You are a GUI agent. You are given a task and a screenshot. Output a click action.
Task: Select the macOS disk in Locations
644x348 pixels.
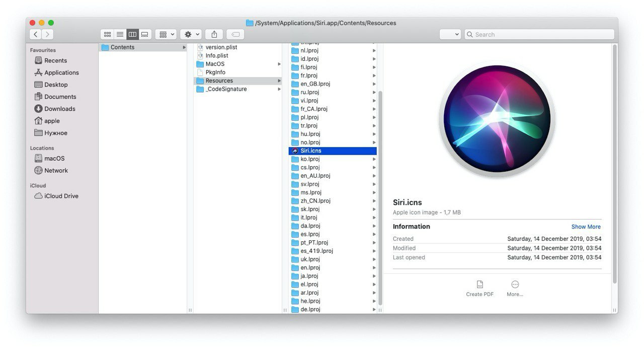tap(49, 158)
